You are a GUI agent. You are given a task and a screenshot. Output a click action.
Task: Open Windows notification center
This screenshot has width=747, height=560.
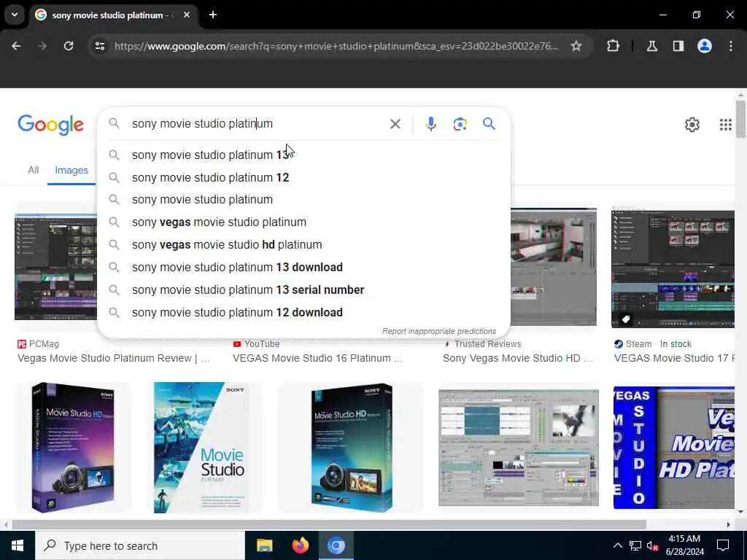pos(723,545)
